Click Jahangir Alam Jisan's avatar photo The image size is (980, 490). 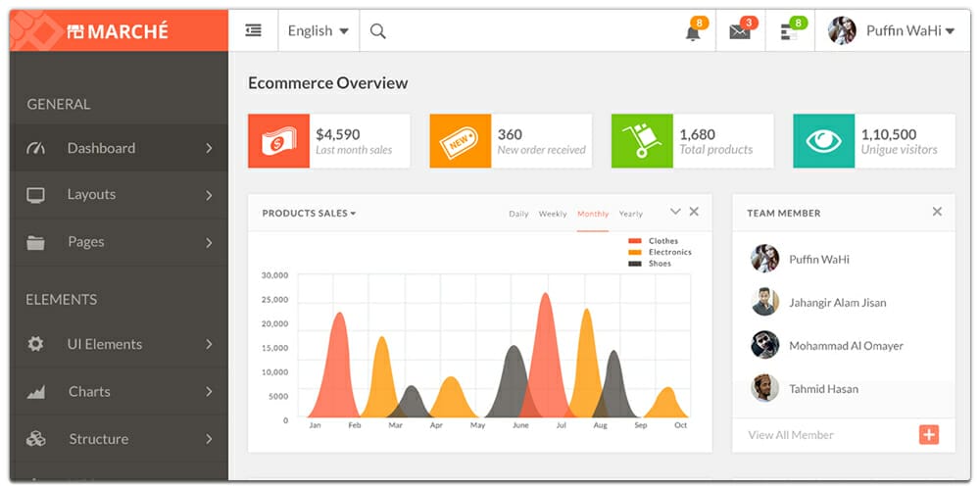click(765, 302)
